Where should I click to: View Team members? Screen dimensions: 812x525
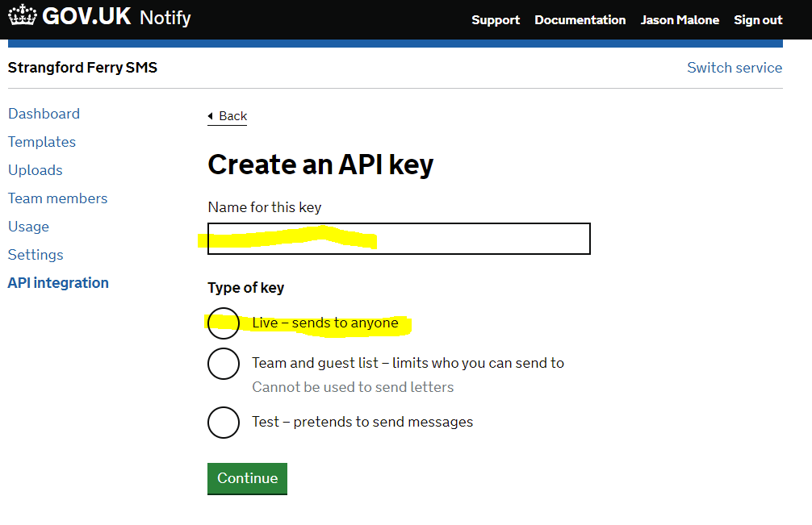(57, 198)
